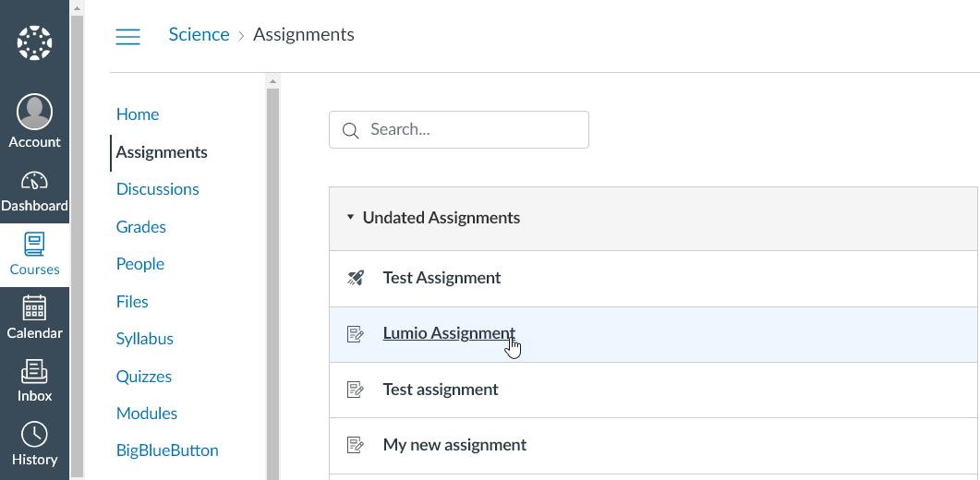
Task: Click the assignments Search field
Action: coord(471,130)
